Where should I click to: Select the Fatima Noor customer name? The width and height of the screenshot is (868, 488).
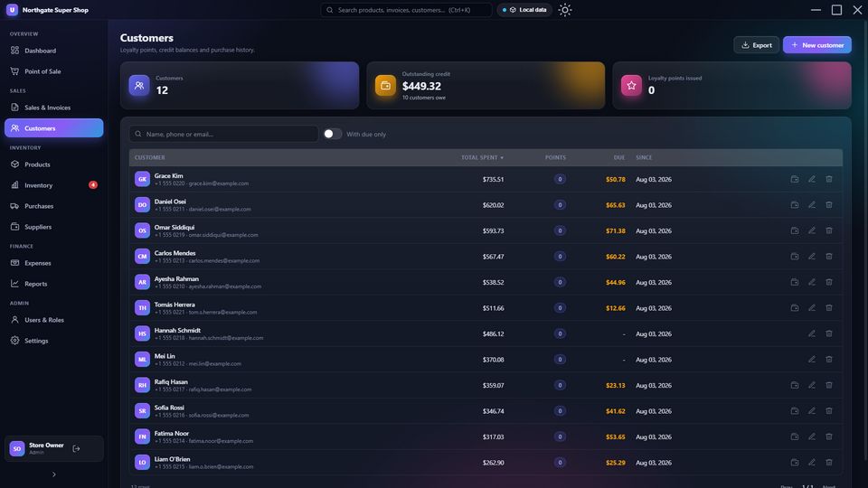[x=172, y=433]
